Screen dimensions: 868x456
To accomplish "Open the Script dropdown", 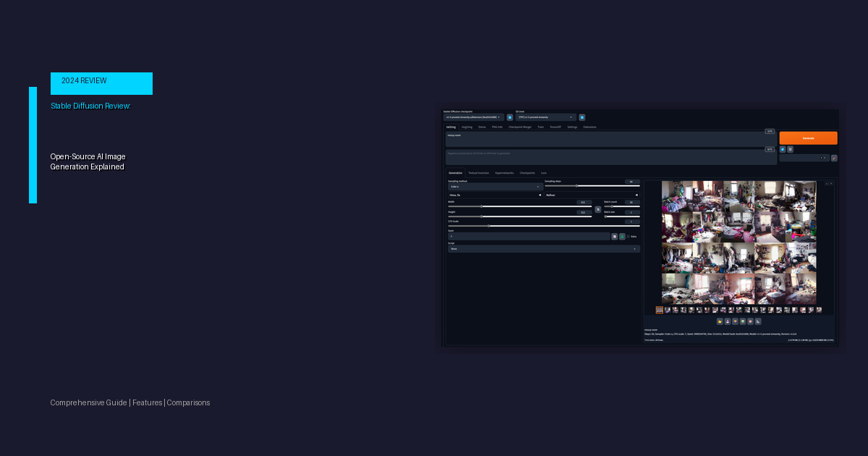I will pos(544,248).
